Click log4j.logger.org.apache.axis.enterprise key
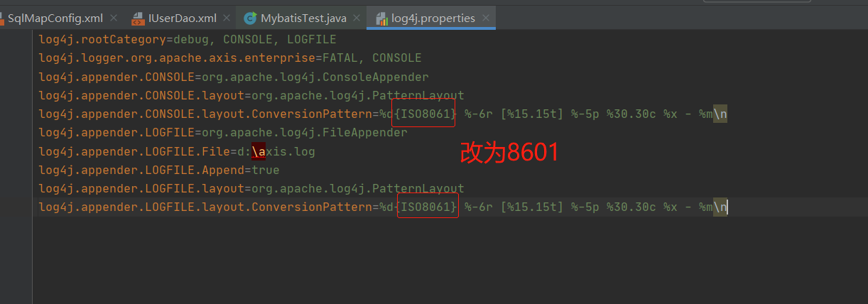The width and height of the screenshot is (868, 304). pyautogui.click(x=177, y=58)
